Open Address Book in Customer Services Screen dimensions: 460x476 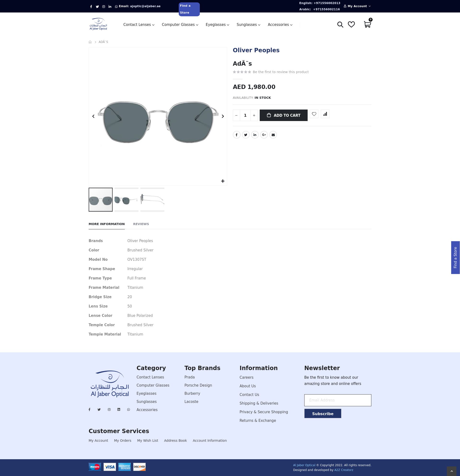(x=175, y=441)
